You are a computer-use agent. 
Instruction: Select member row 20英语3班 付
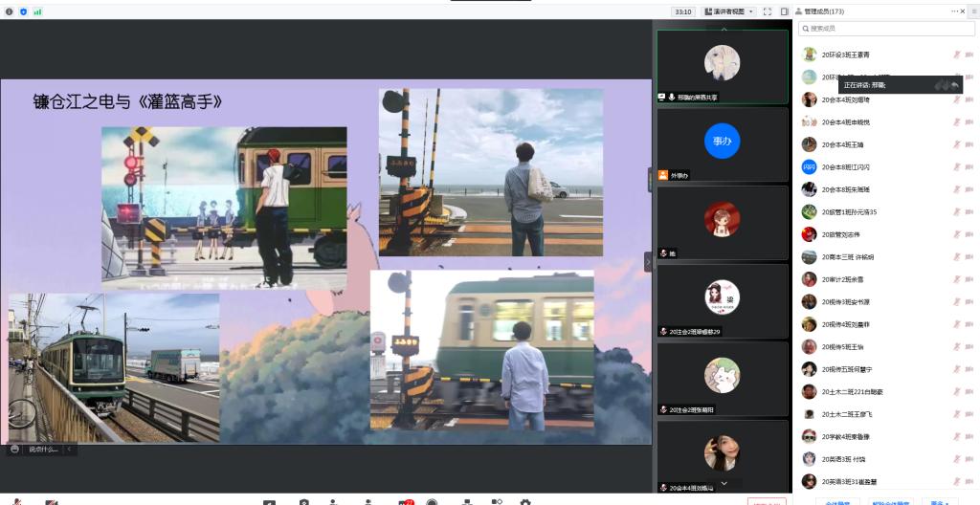point(886,459)
